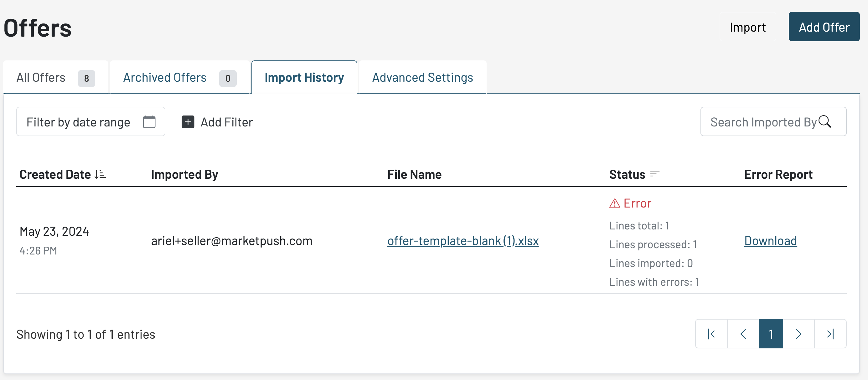868x380 pixels.
Task: Click the calendar icon in date filter
Action: point(149,122)
